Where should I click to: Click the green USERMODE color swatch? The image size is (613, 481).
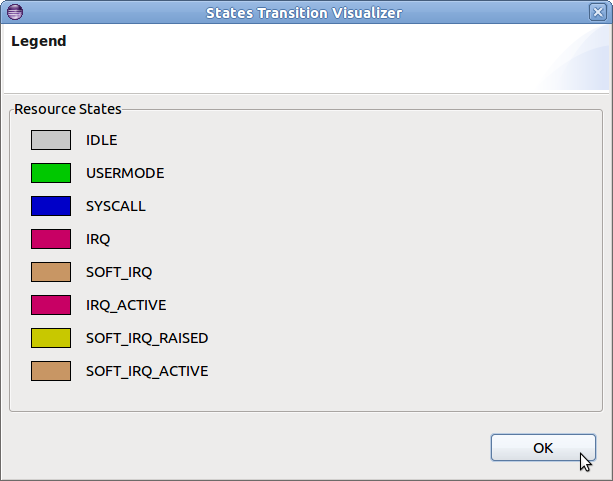point(51,173)
